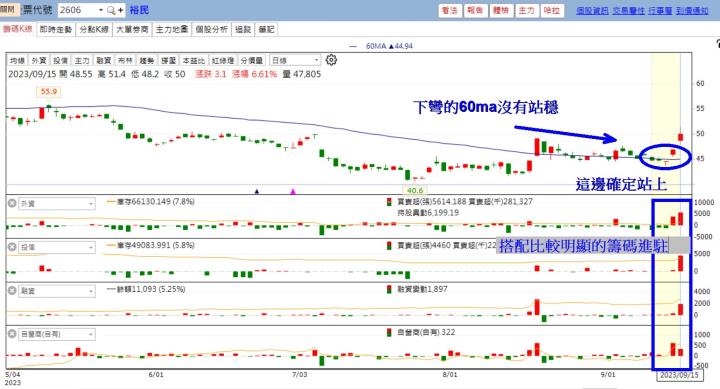Open the 個股資訊 link

(x=592, y=11)
